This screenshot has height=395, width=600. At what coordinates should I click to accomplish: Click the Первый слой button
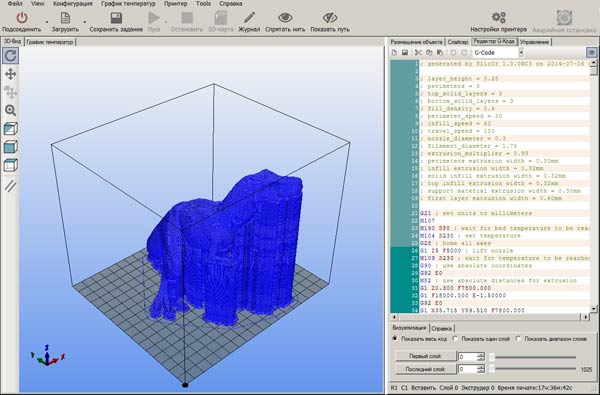(x=426, y=356)
